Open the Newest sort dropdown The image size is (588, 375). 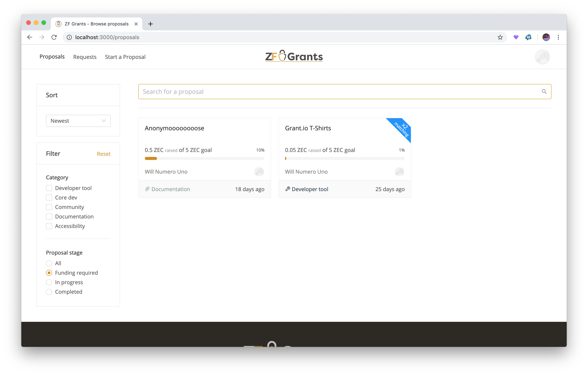78,121
